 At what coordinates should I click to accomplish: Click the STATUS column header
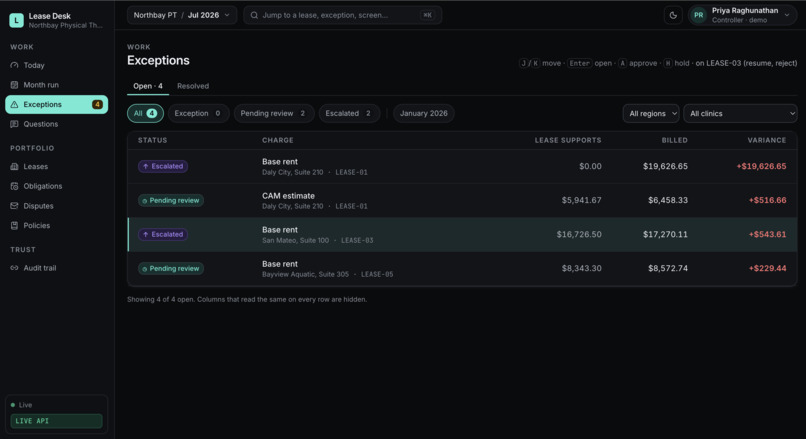152,140
